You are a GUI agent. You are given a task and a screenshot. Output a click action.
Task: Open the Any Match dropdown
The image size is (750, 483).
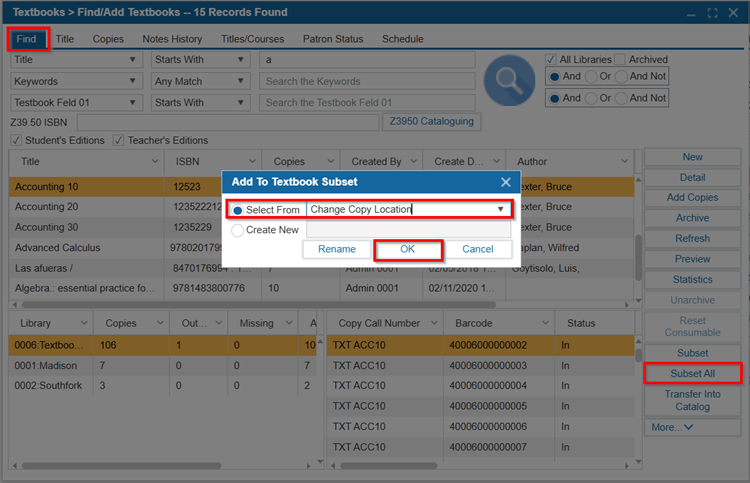[x=241, y=81]
